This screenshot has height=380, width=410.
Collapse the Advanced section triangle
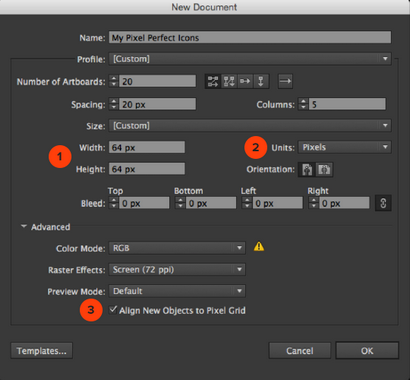click(24, 226)
